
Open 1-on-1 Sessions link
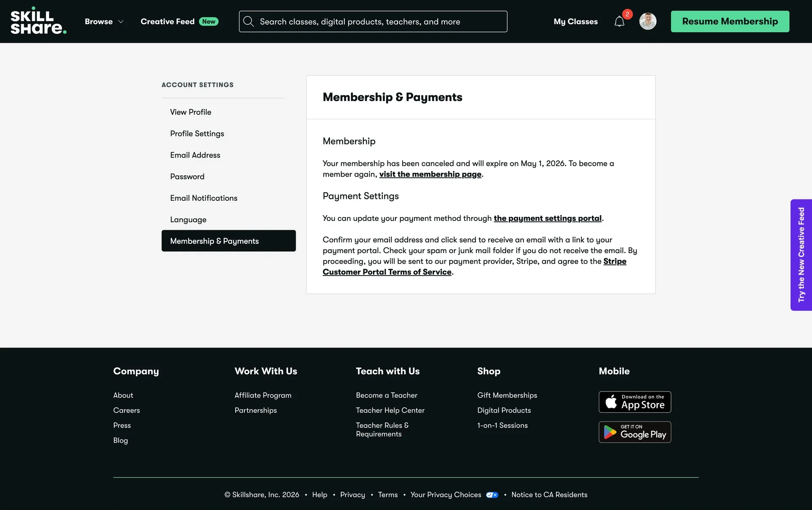coord(502,425)
